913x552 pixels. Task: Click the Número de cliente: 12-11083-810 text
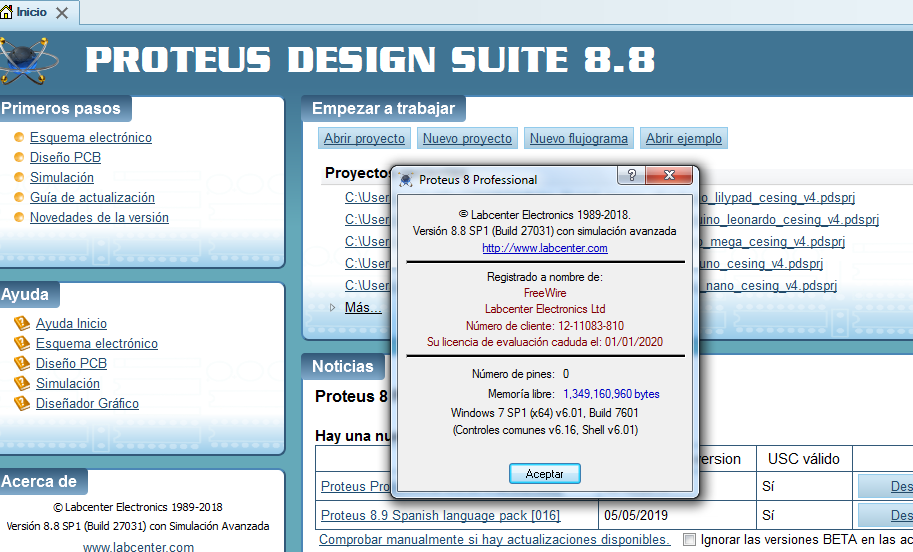[544, 325]
